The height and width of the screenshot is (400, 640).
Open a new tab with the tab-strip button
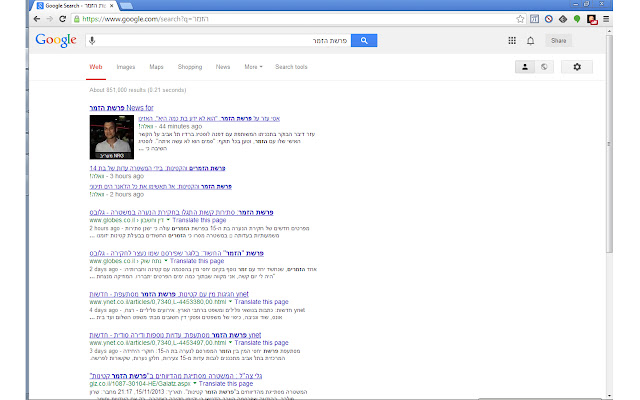[x=127, y=6]
